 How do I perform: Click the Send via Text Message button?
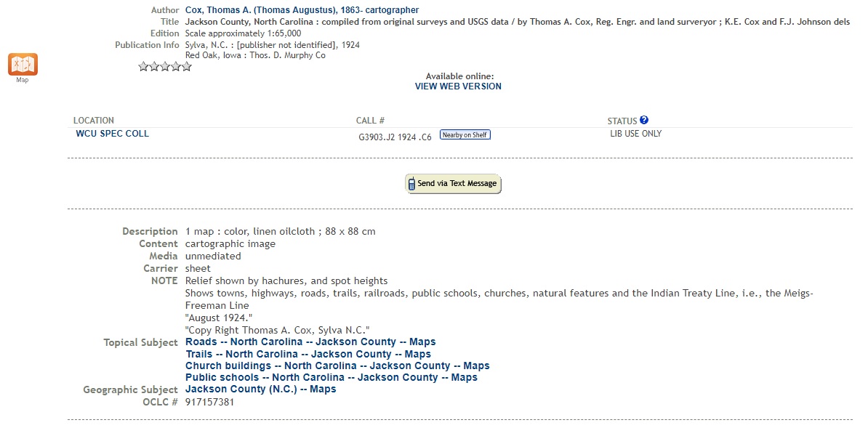453,184
